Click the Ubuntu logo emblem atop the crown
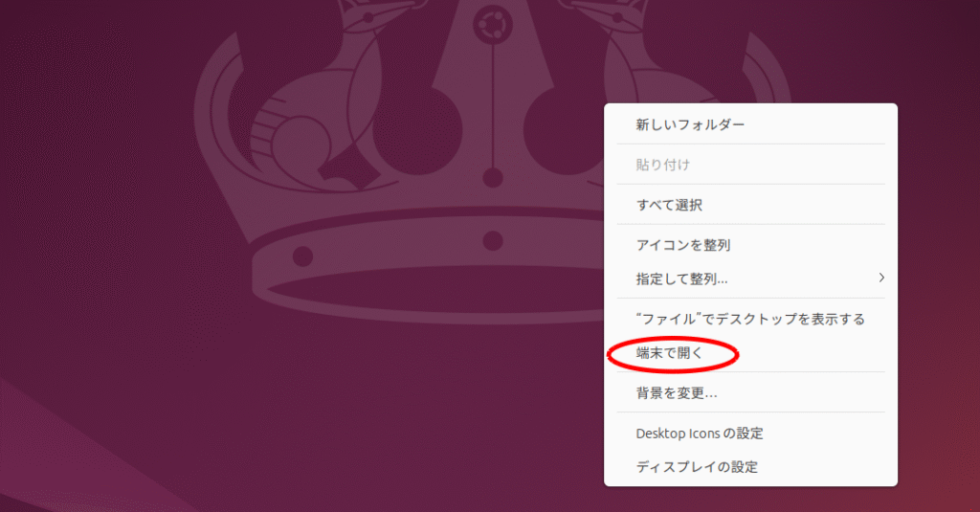The width and height of the screenshot is (980, 512). (x=493, y=25)
